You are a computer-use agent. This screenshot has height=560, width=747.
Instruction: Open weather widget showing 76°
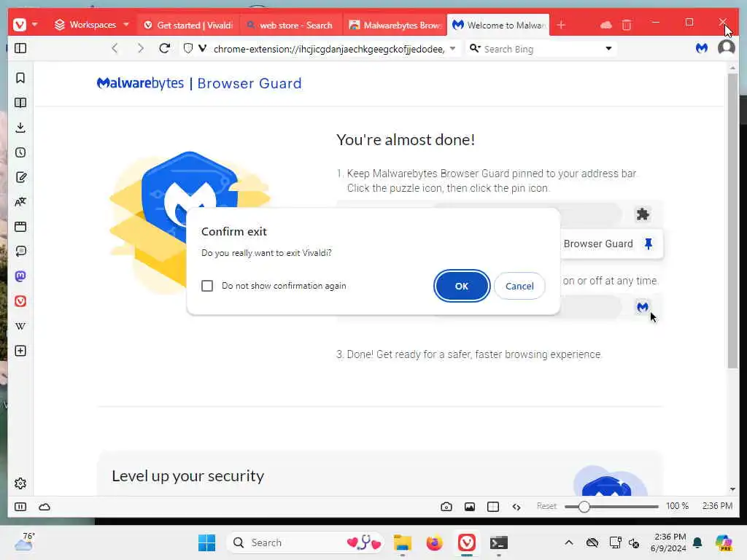(24, 542)
